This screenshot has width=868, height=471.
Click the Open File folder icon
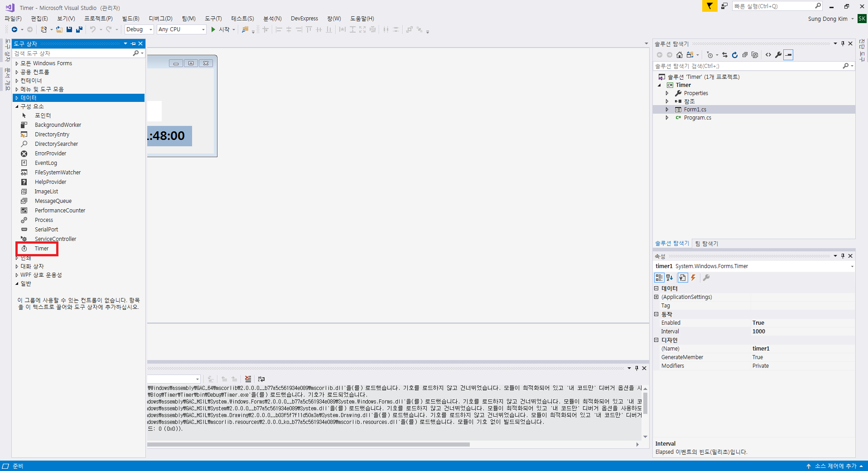tap(59, 29)
